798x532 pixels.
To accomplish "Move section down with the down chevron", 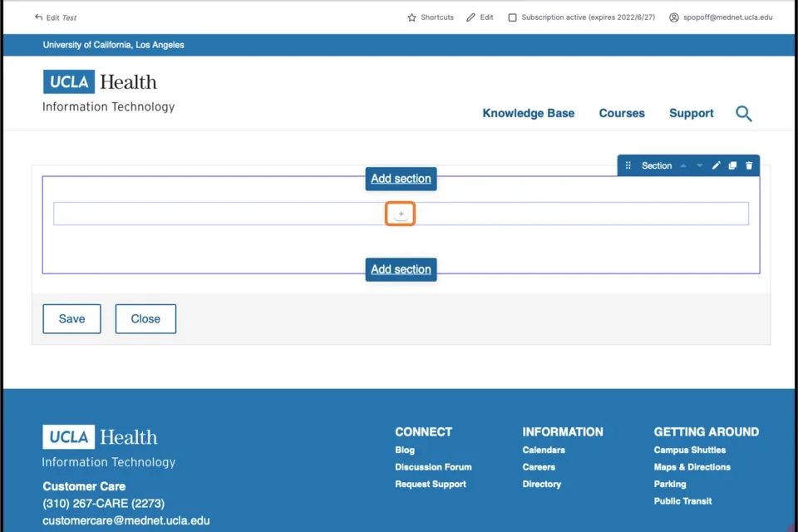I will coord(698,165).
